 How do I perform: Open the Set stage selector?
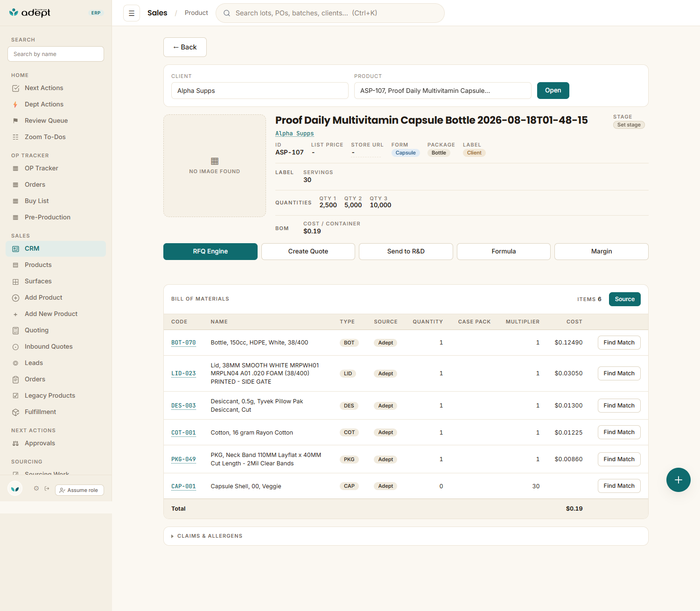tap(629, 125)
